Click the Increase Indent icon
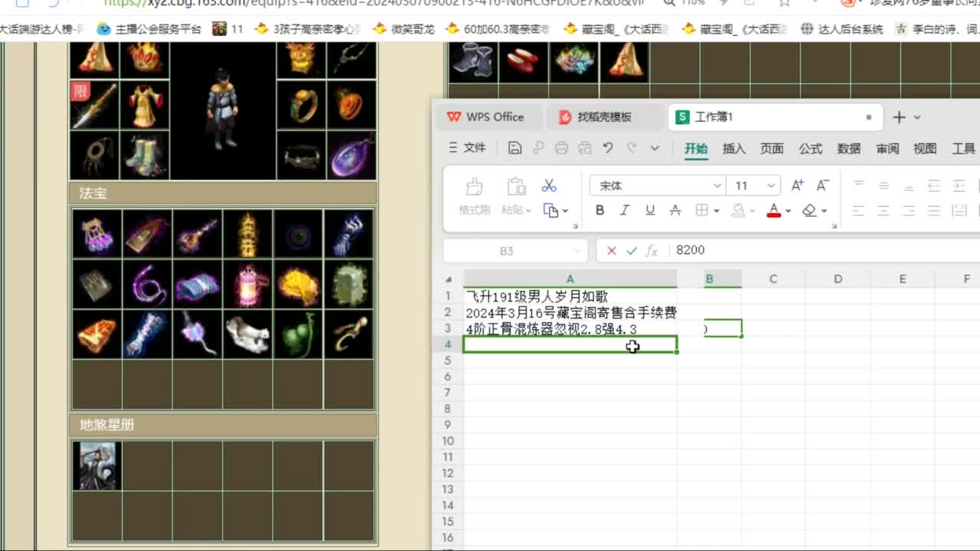 click(x=959, y=186)
